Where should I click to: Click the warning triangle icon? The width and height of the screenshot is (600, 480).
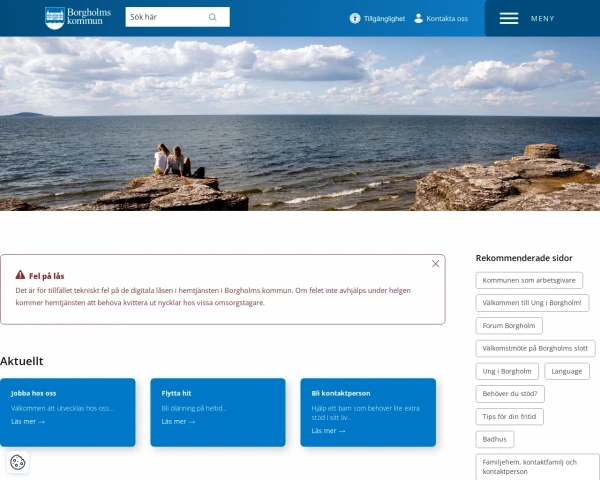(20, 275)
